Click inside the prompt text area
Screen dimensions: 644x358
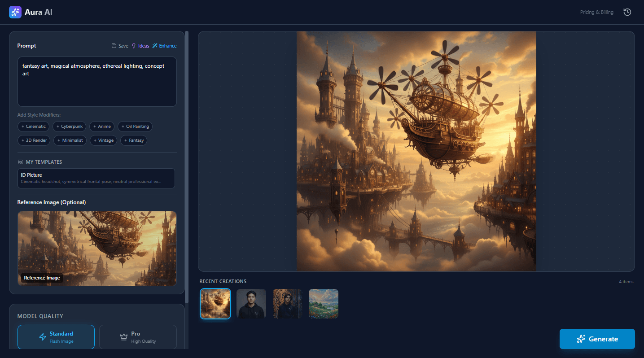point(97,81)
